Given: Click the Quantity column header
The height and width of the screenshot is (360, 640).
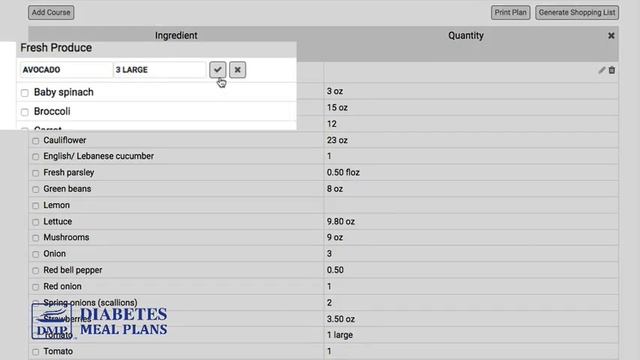Looking at the screenshot, I should [466, 36].
